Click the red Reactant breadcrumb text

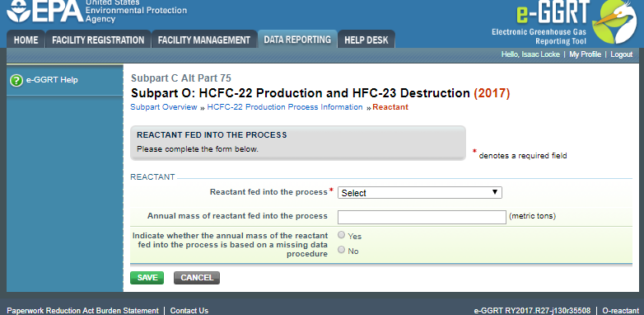[x=390, y=107]
